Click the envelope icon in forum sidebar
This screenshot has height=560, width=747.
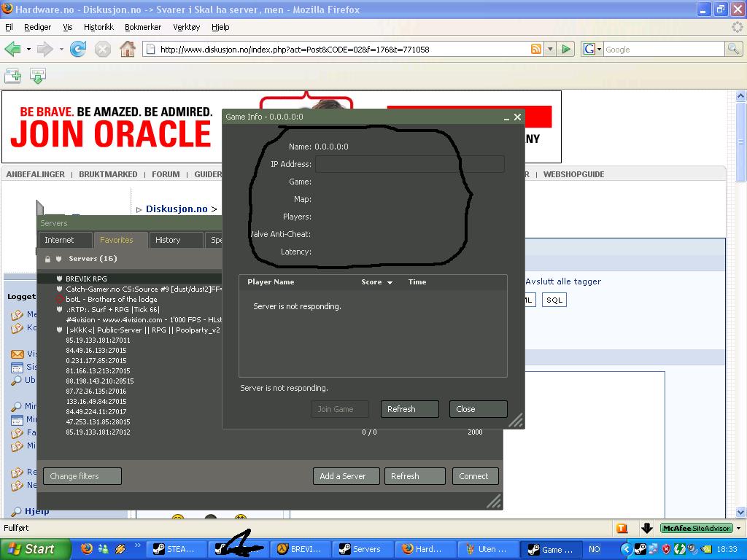18,354
